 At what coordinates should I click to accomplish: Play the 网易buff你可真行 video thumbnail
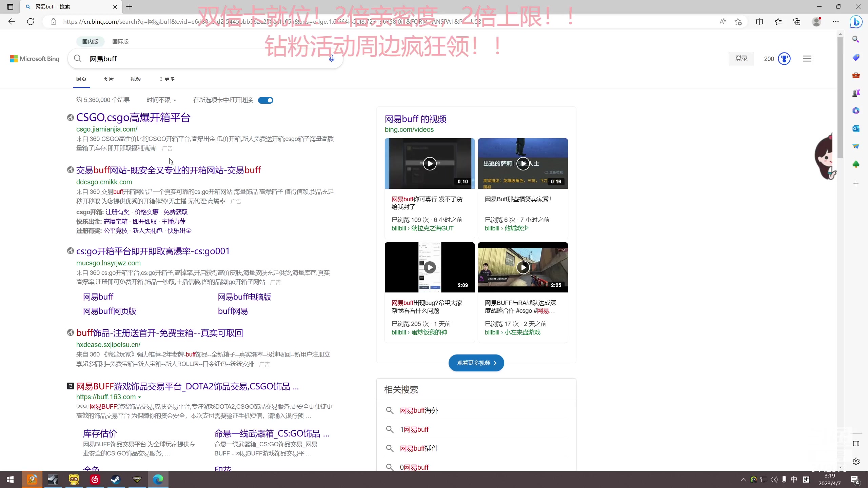[x=430, y=164]
